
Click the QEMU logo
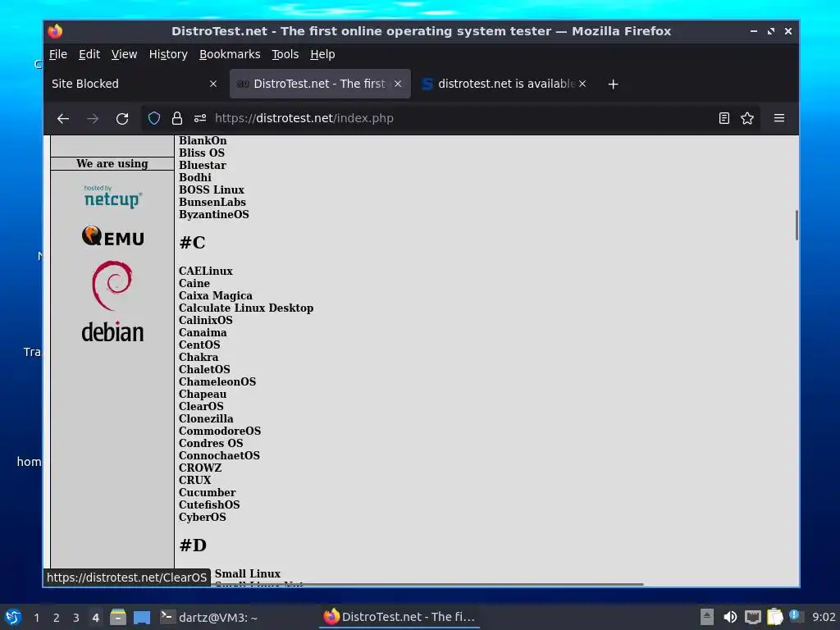112,236
